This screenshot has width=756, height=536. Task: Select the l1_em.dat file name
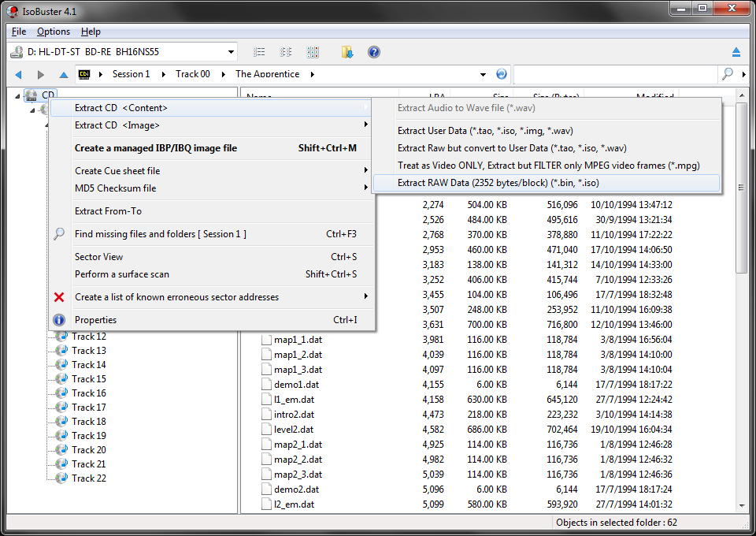tap(294, 400)
